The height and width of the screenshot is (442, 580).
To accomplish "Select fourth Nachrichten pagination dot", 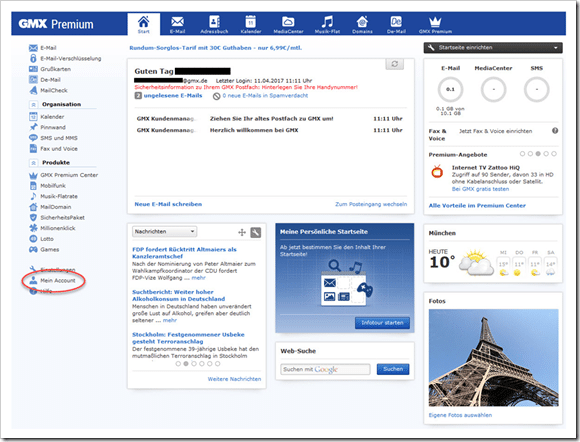I will 202,364.
